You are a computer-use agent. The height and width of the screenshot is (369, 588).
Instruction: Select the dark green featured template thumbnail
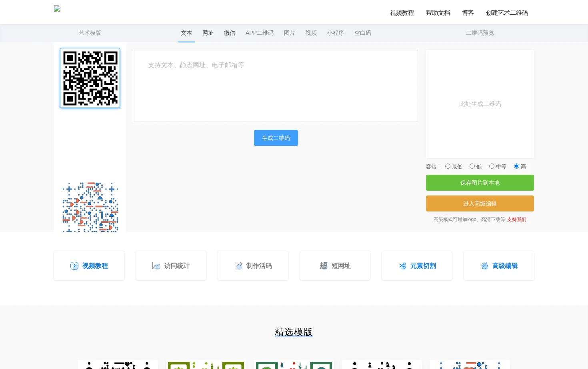pos(294,365)
